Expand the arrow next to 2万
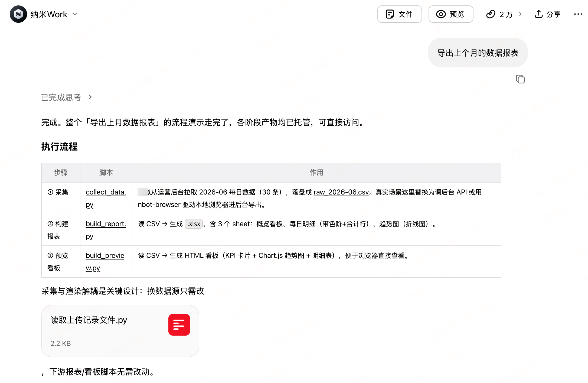Viewport: 588px width, 383px height. [520, 14]
